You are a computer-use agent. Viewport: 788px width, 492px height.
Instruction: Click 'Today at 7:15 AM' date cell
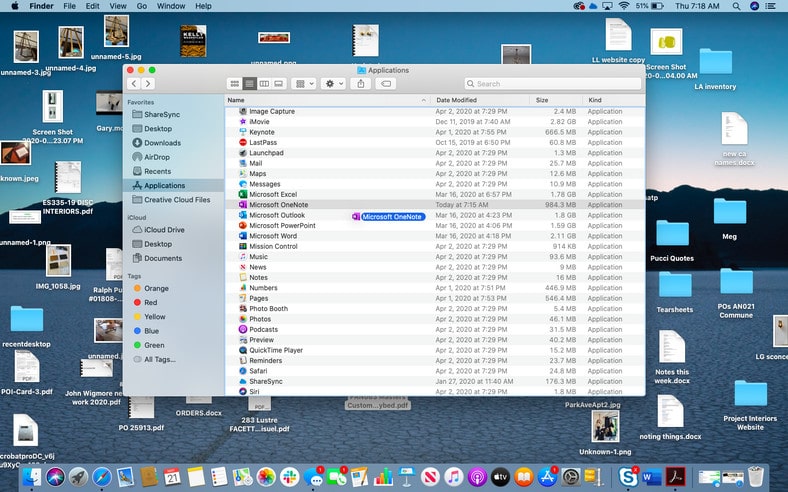tap(462, 205)
